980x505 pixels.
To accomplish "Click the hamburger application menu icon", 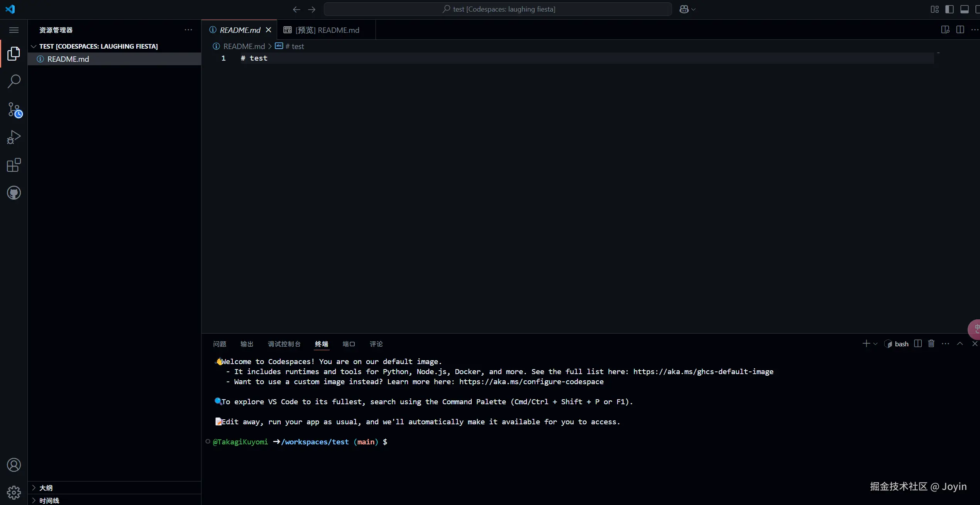I will 14,30.
